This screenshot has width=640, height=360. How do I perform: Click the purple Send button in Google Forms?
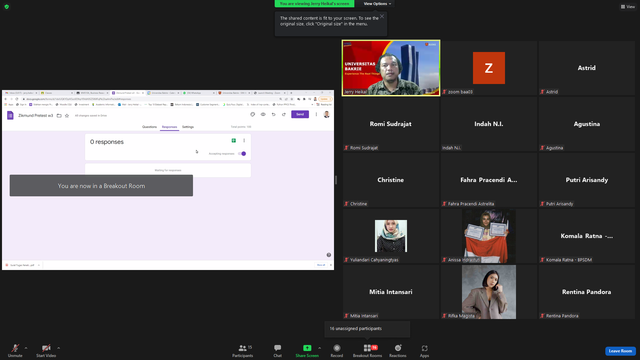(x=300, y=114)
